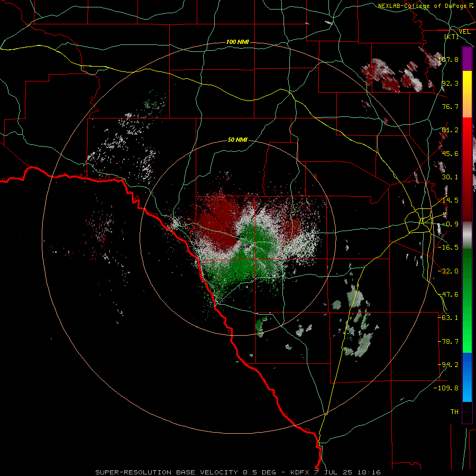Click the [KT] units label
Screen dimensions: 476x476
(x=451, y=36)
